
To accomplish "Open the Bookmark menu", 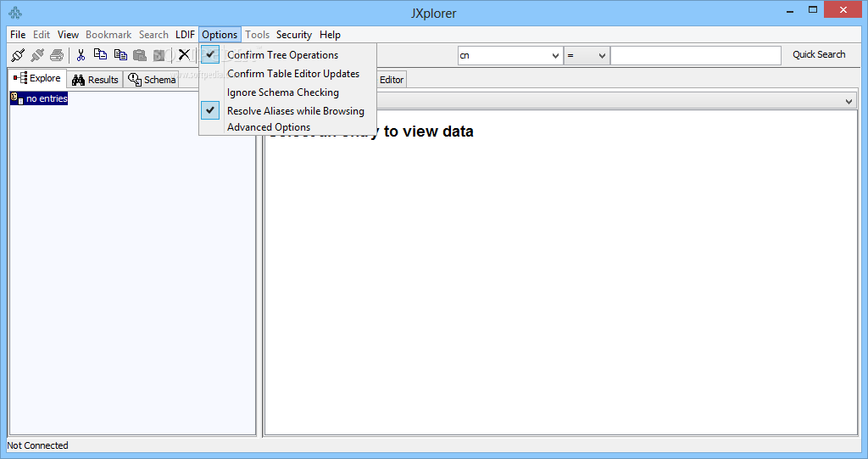I will (x=108, y=35).
